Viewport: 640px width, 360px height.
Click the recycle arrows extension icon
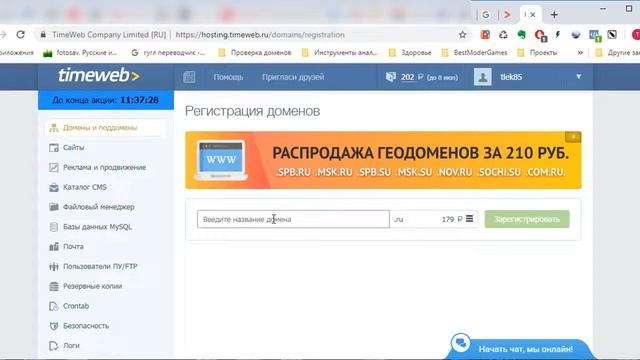503,35
